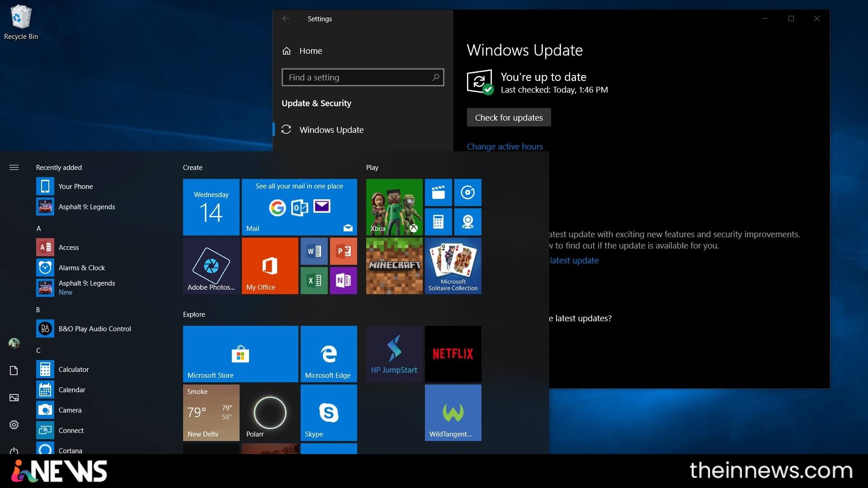Viewport: 868px width, 488px height.
Task: Expand the Start menu hamburger menu
Action: [x=14, y=168]
